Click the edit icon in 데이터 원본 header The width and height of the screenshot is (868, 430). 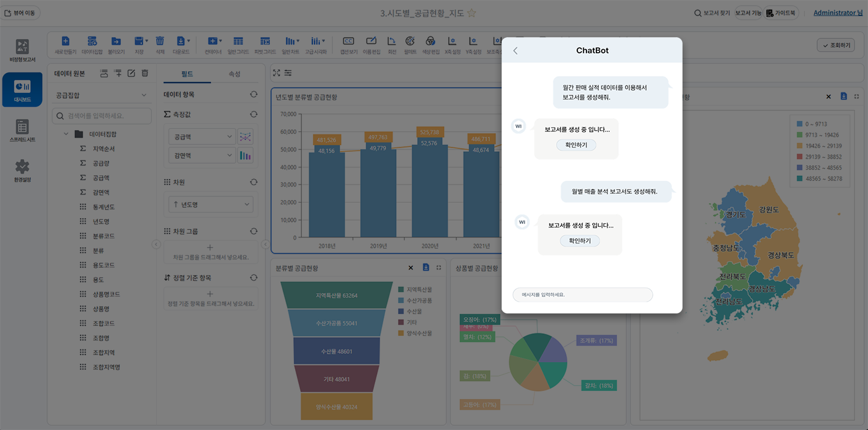pyautogui.click(x=131, y=73)
